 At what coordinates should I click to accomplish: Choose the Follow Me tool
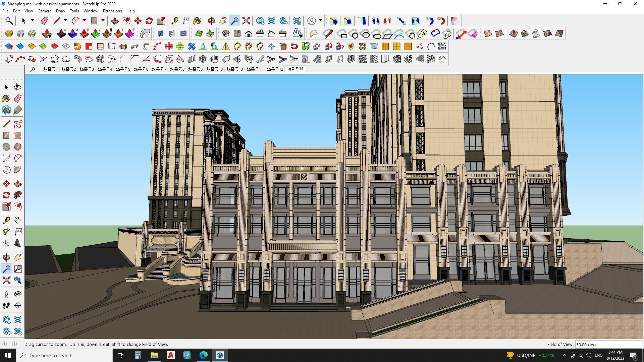point(17,195)
